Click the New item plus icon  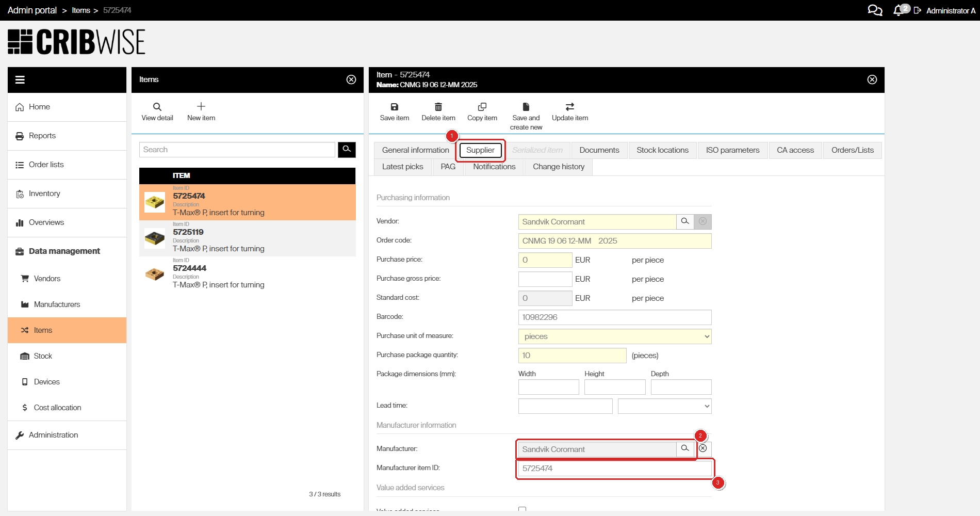click(x=201, y=106)
